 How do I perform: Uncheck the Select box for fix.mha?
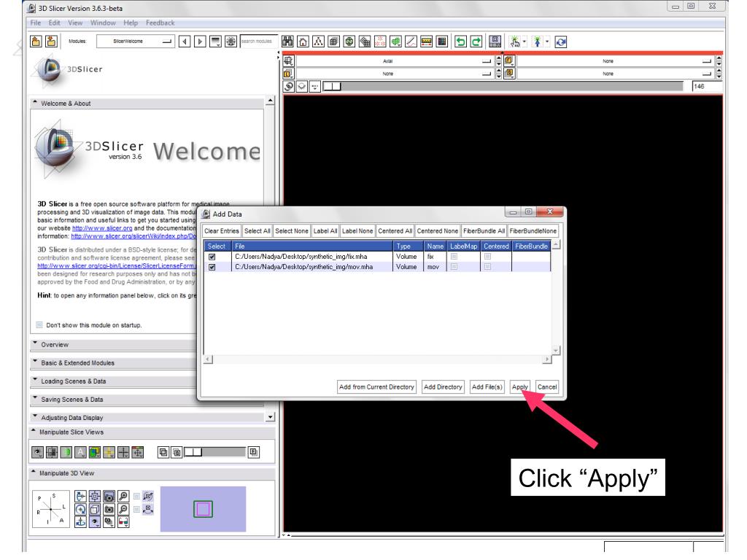click(212, 257)
